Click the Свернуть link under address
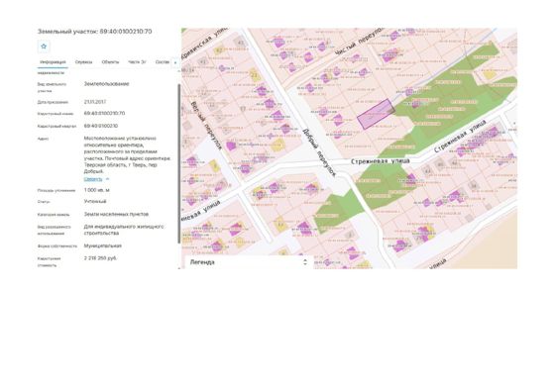 pos(93,179)
